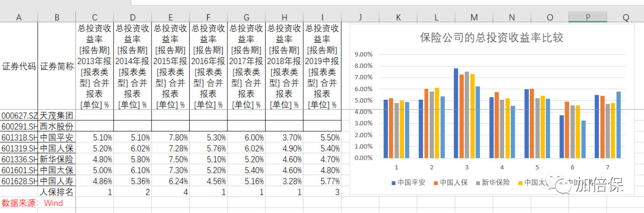Select the 西水股份 name cell
This screenshot has height=213, width=644.
57,126
